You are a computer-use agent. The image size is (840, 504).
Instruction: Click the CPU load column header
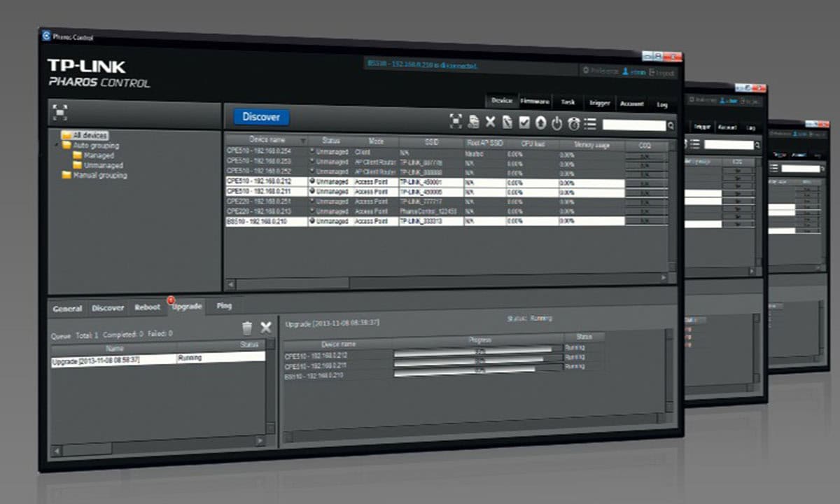[532, 143]
